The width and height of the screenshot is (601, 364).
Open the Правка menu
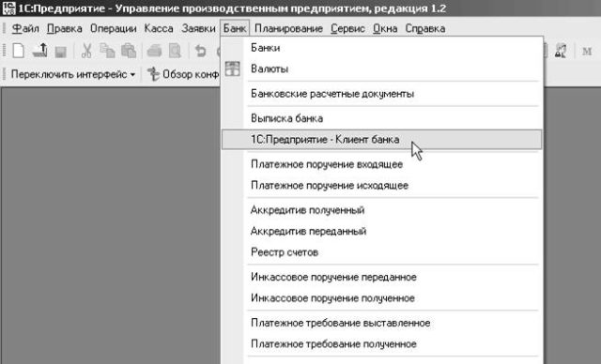(65, 29)
